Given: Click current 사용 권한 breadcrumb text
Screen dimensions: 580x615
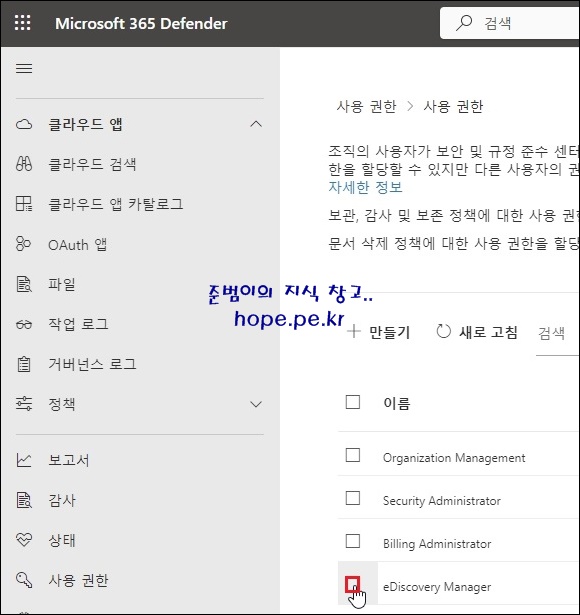Looking at the screenshot, I should click(453, 106).
